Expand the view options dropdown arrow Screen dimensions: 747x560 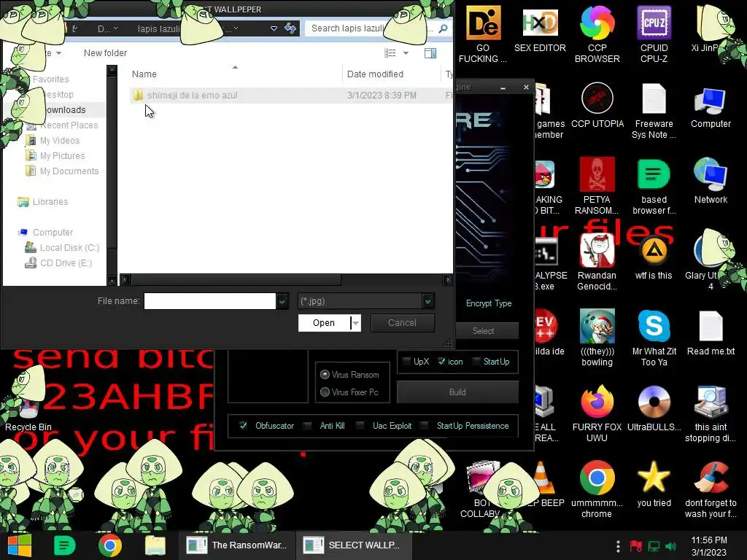coord(406,52)
